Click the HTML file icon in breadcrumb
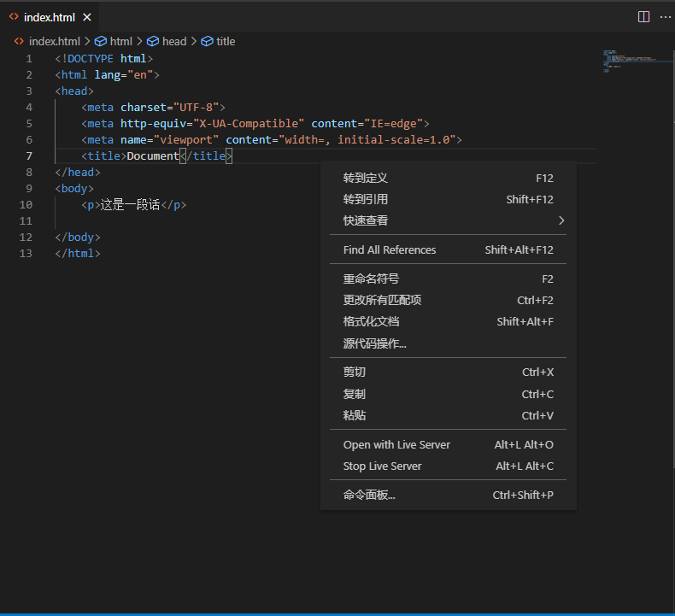This screenshot has width=675, height=616. coord(19,41)
